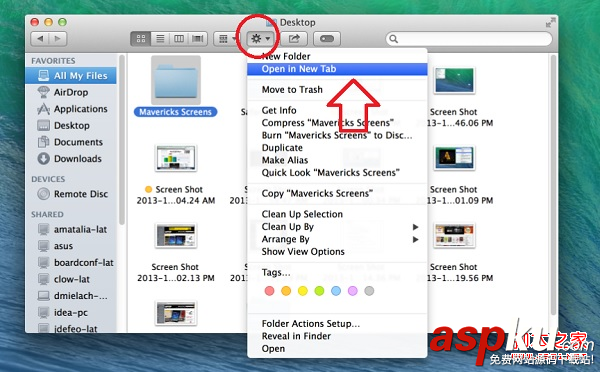The image size is (600, 372).
Task: Choose Open in New Tab
Action: [x=337, y=69]
